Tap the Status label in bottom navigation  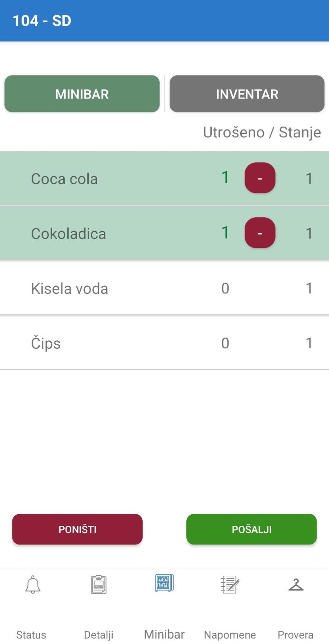tap(31, 635)
